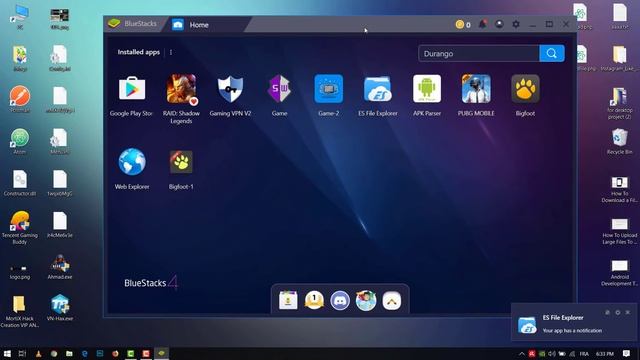Click the FRA language indicator
The height and width of the screenshot is (360, 640).
[x=584, y=354]
